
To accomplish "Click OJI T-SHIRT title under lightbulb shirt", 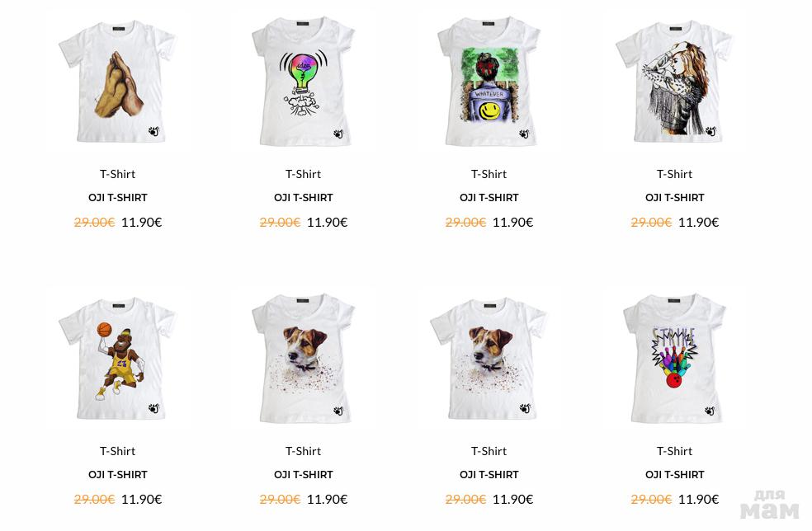I will coord(304,198).
